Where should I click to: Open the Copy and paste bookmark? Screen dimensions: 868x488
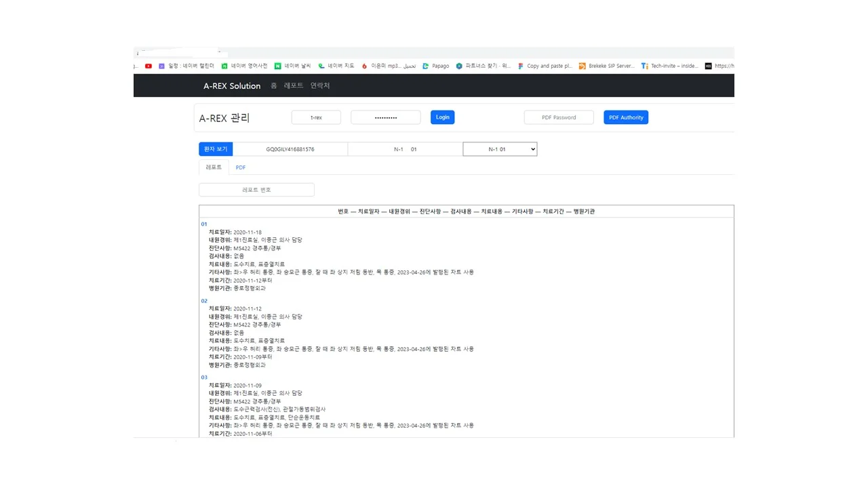[545, 66]
